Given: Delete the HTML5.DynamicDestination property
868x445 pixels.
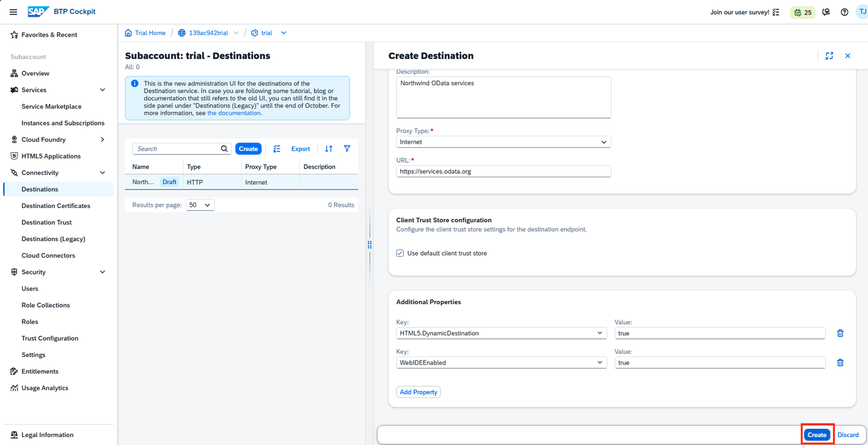Looking at the screenshot, I should coord(840,333).
